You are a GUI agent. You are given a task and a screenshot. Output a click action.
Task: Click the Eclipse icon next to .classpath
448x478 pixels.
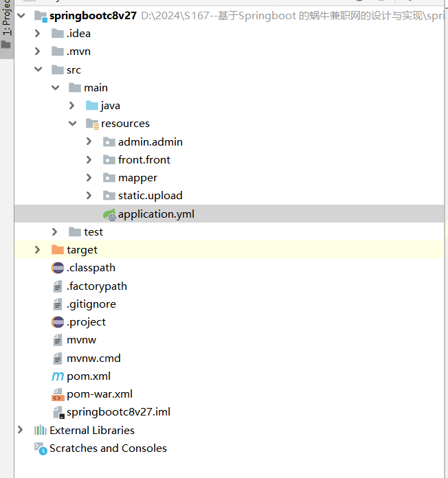pos(58,268)
